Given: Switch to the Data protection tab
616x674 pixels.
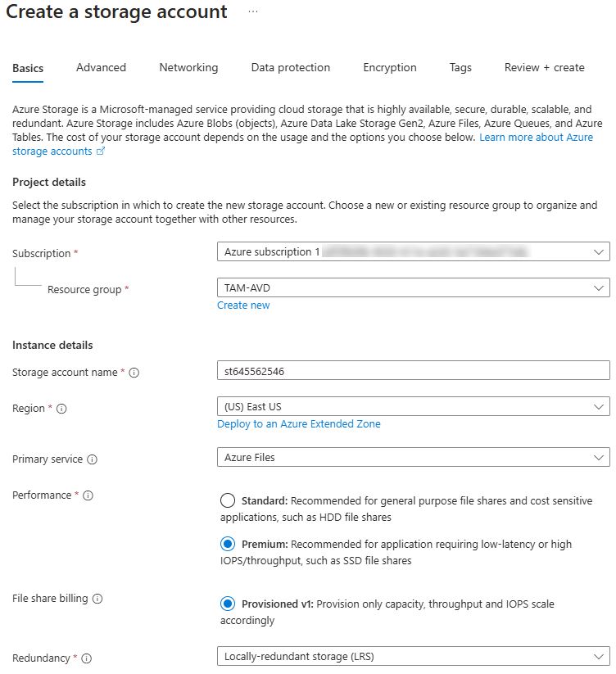Looking at the screenshot, I should (291, 67).
